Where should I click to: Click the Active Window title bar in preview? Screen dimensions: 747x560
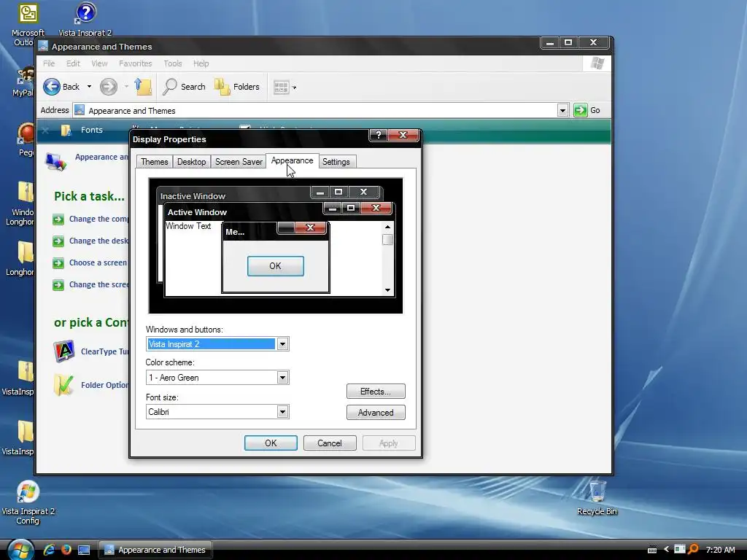click(243, 212)
